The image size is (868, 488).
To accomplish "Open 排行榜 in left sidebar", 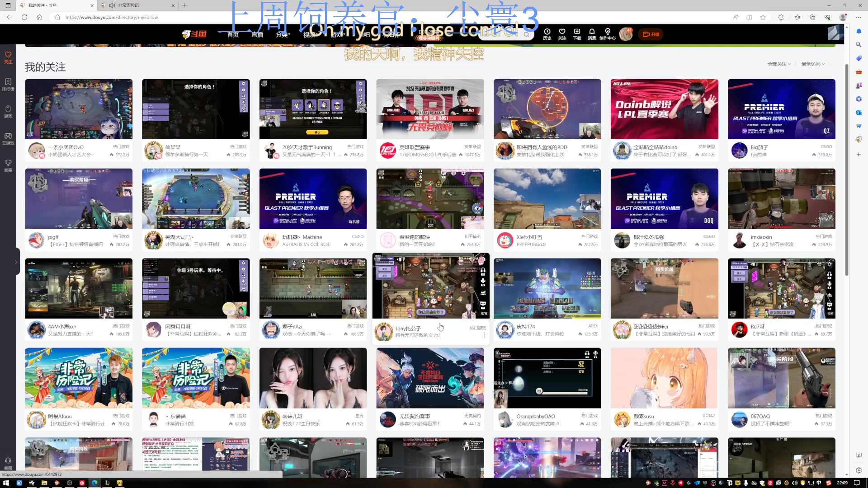I will 8,84.
